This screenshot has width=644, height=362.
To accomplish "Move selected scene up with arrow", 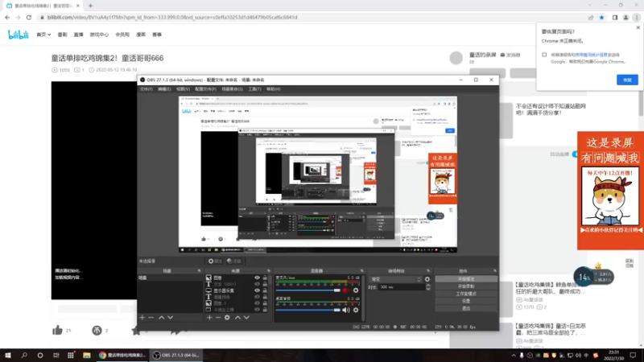I will [162, 317].
